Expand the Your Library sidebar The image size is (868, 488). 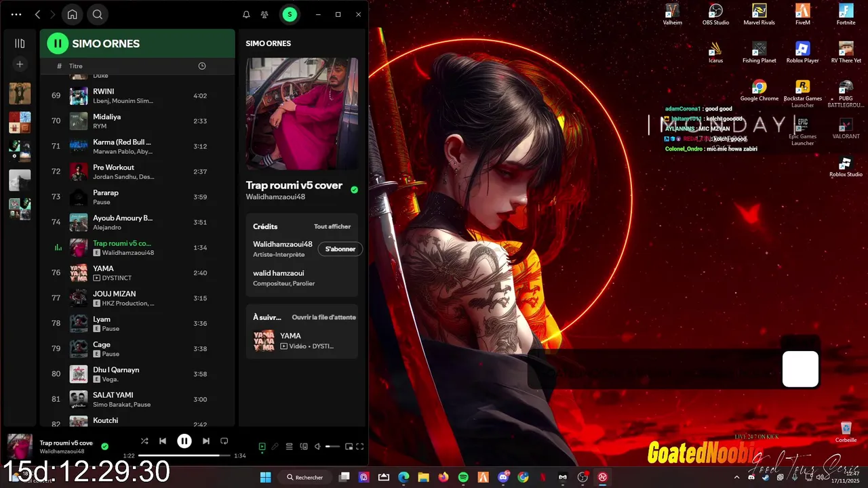[20, 43]
